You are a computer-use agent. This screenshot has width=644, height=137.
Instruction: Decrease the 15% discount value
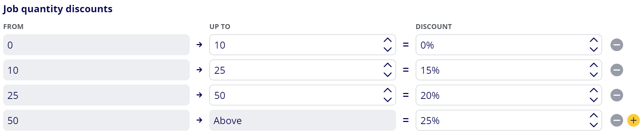click(x=593, y=74)
